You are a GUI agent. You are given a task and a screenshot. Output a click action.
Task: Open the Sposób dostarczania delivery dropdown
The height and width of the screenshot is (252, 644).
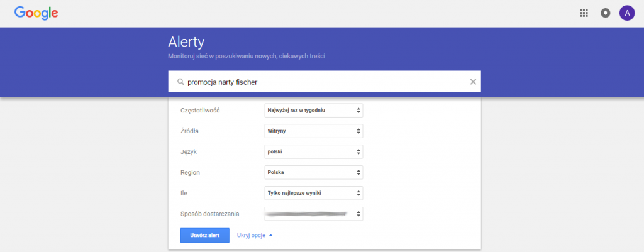click(314, 214)
